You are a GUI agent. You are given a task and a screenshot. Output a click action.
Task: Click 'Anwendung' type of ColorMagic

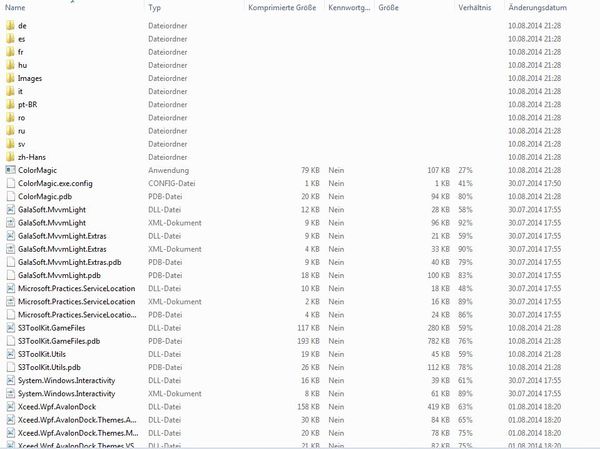click(x=169, y=170)
